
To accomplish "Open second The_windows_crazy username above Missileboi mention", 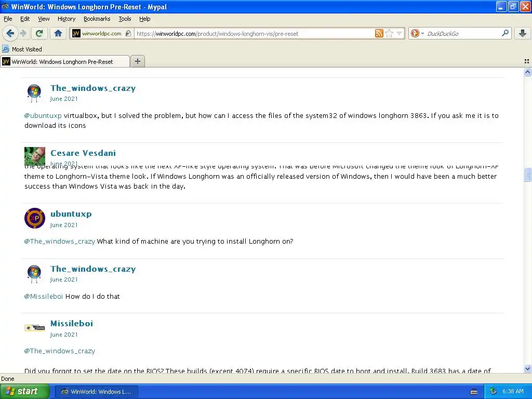I will pos(93,269).
